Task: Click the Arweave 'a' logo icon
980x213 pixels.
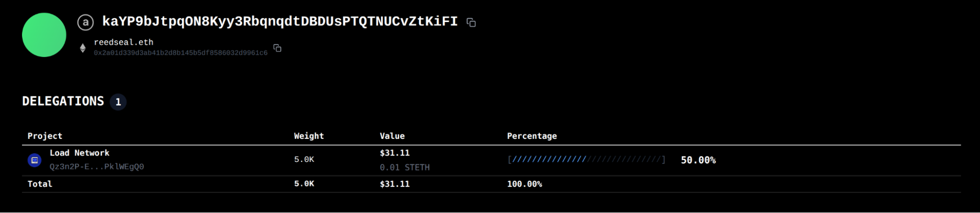Action: pyautogui.click(x=85, y=22)
